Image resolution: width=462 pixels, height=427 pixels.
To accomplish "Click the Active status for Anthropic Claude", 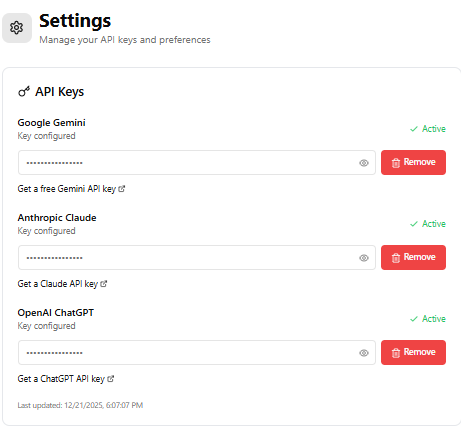I will coord(428,224).
